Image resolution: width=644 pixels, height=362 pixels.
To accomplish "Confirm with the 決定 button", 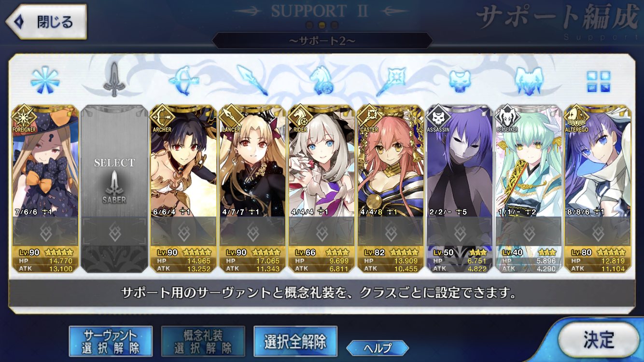I will tap(599, 340).
